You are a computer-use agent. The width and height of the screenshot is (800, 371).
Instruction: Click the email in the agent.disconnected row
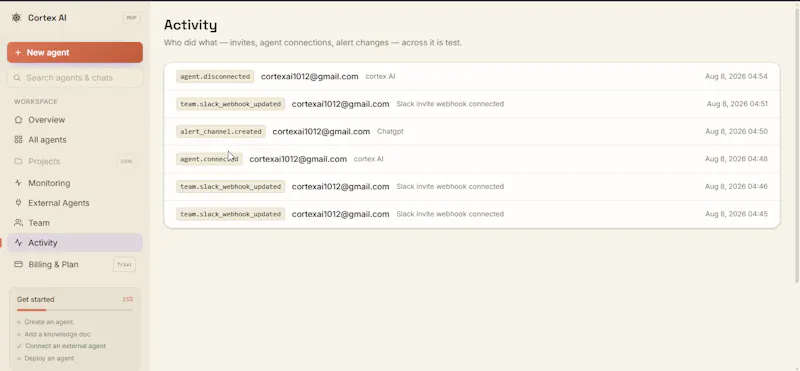(x=310, y=77)
